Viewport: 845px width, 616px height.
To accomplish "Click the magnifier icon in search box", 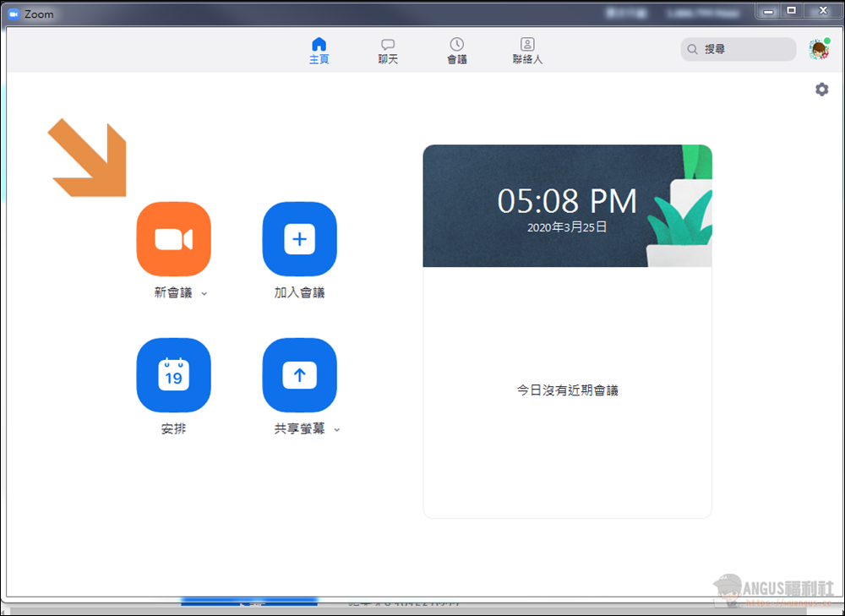I will (693, 50).
